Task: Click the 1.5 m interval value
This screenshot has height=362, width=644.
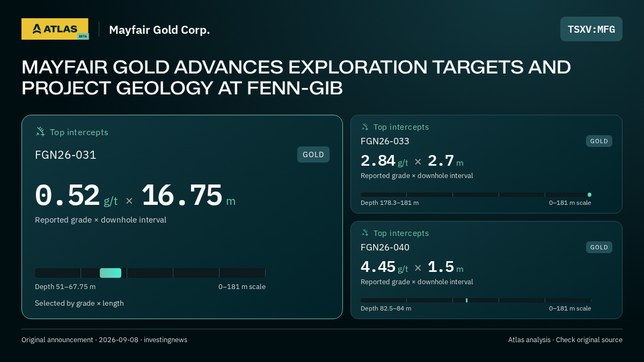Action: tap(445, 267)
